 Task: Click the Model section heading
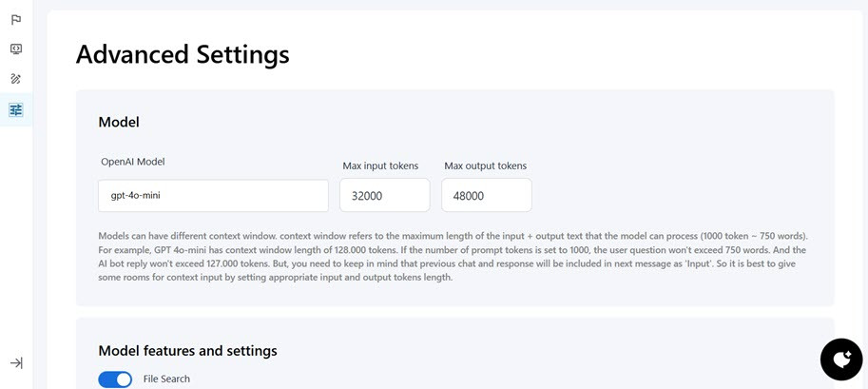click(119, 122)
